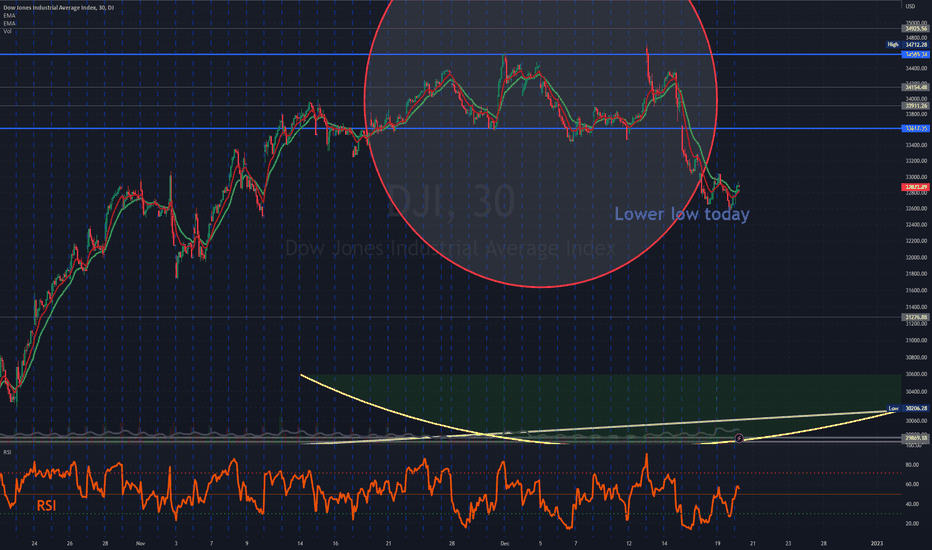The image size is (932, 550).
Task: Click the 16 date label on time axis
Action: (x=335, y=543)
